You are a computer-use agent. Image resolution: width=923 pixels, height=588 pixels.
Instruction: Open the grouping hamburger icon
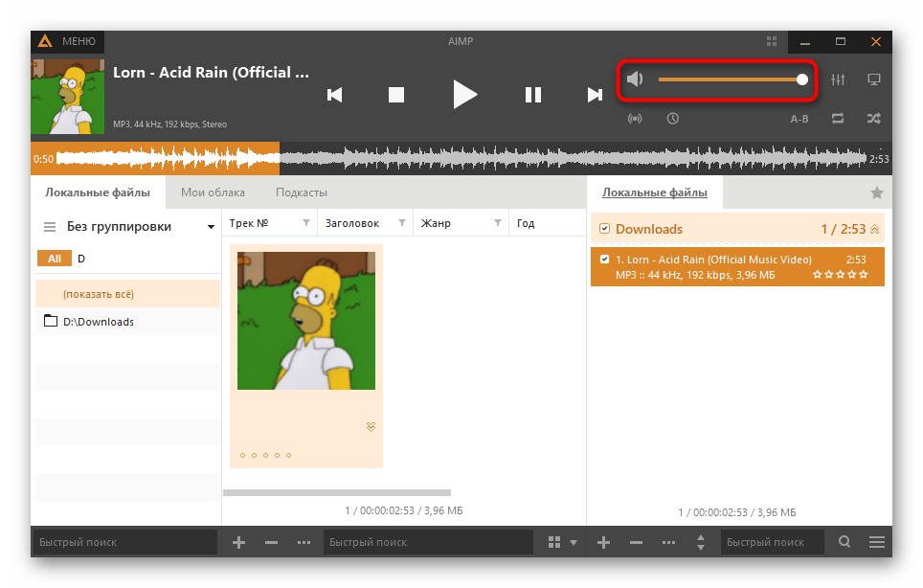point(50,227)
